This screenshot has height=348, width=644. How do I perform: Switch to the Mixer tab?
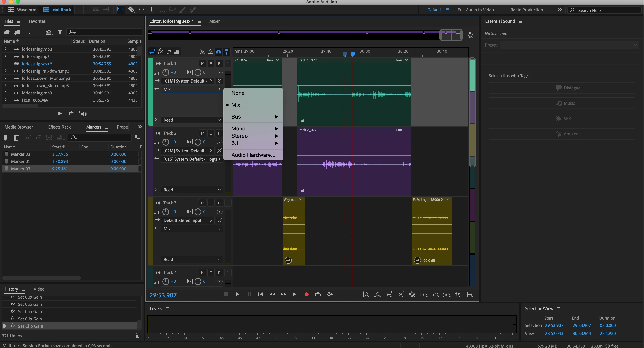[x=214, y=21]
